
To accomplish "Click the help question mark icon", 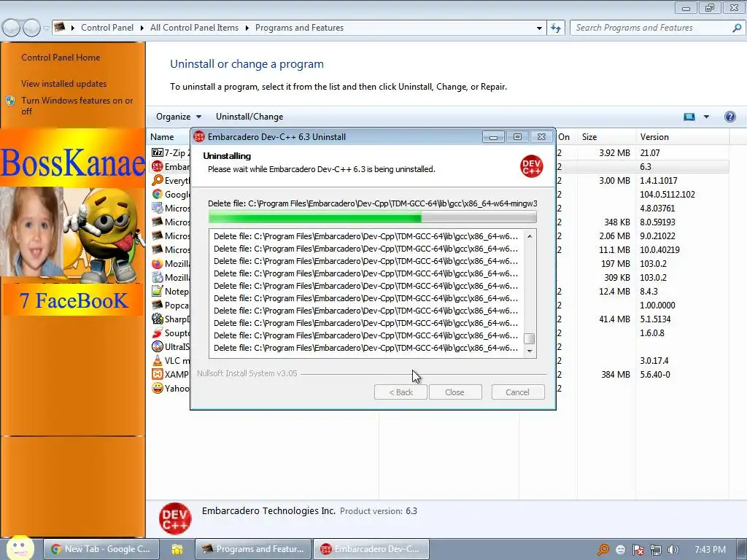I will [729, 117].
